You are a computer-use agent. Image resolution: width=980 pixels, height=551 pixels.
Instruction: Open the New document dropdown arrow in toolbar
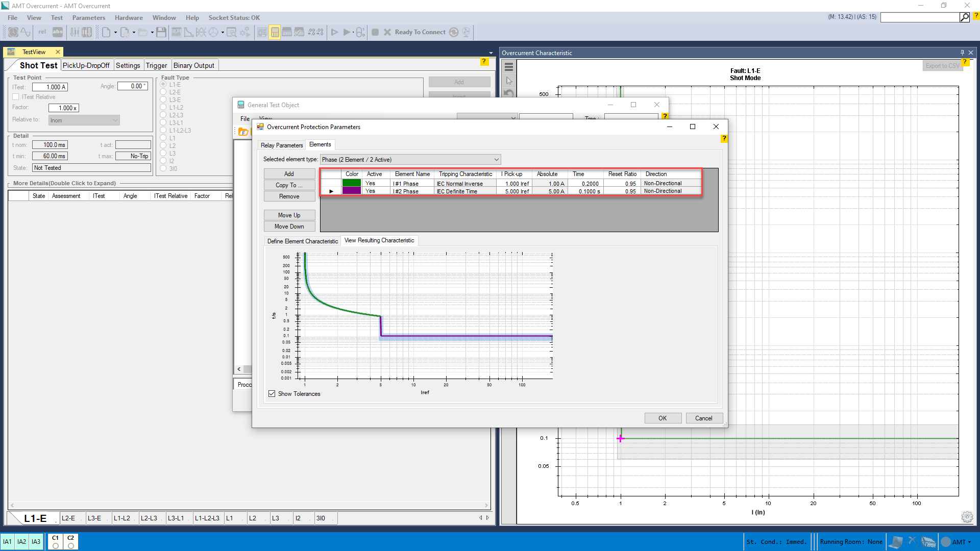click(x=115, y=33)
